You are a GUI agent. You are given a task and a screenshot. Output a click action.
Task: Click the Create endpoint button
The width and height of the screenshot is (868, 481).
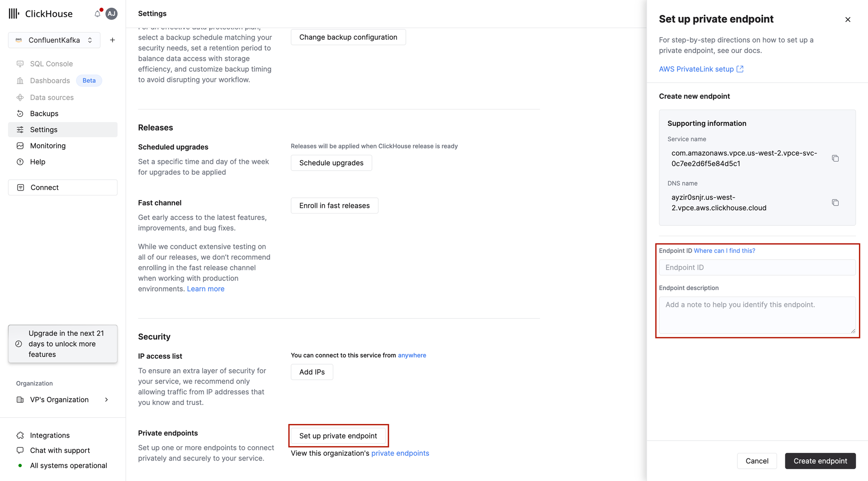820,461
